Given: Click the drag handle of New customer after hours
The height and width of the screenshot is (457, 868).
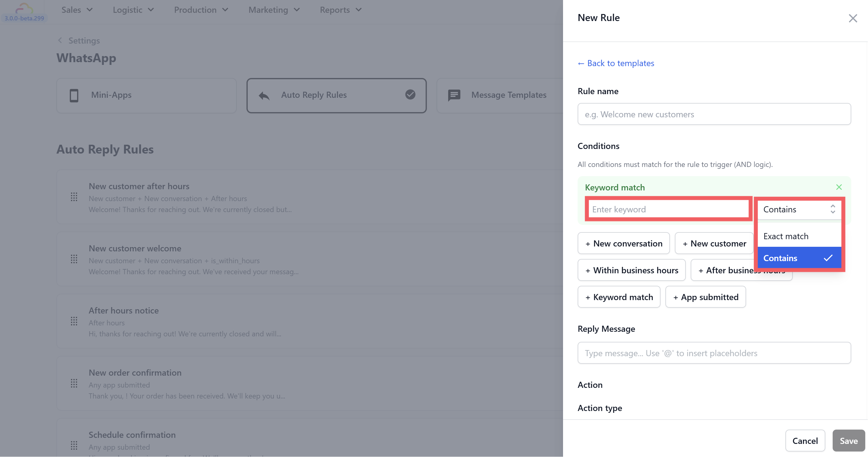Looking at the screenshot, I should (x=74, y=197).
